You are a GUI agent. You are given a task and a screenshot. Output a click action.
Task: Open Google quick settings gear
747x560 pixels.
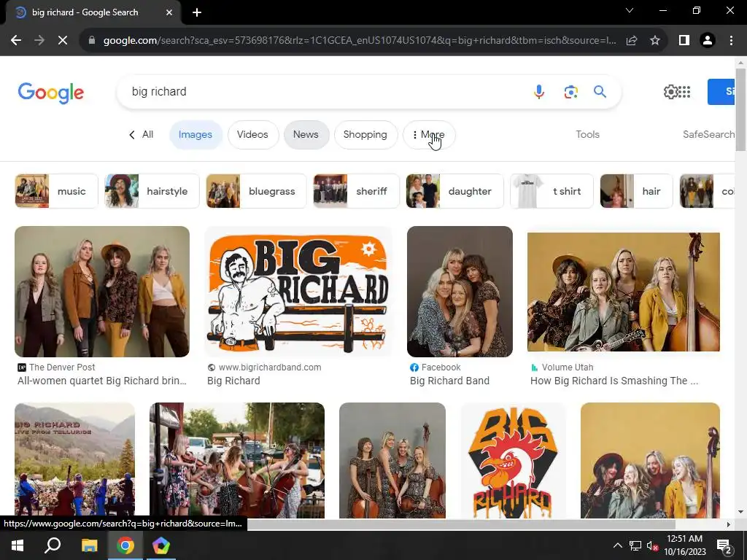pyautogui.click(x=670, y=91)
